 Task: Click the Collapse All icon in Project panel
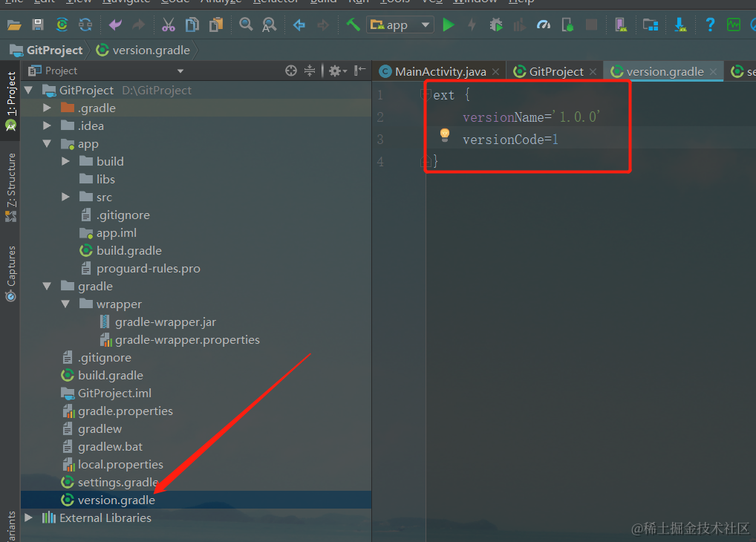pos(310,71)
